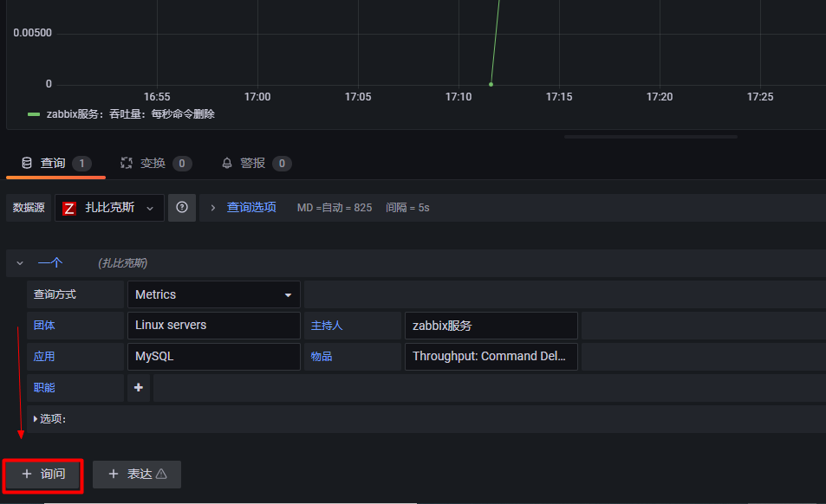Viewport: 826px width, 504px height.
Task: Expand 查询选项 chevron
Action: (213, 208)
